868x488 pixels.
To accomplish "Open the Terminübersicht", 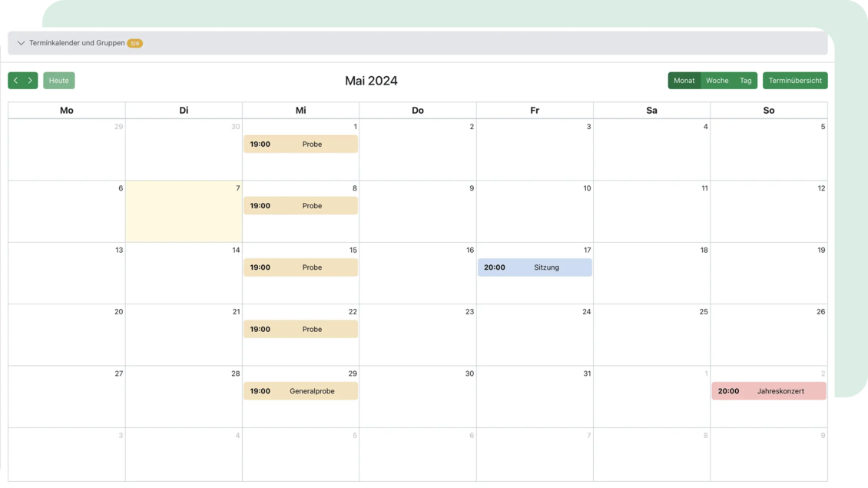I will tap(795, 81).
